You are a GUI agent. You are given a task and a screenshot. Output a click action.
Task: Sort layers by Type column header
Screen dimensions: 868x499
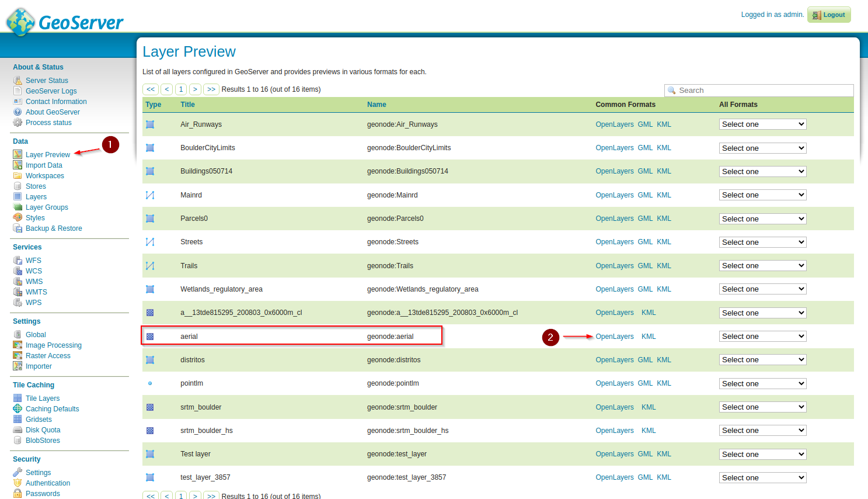pyautogui.click(x=154, y=105)
